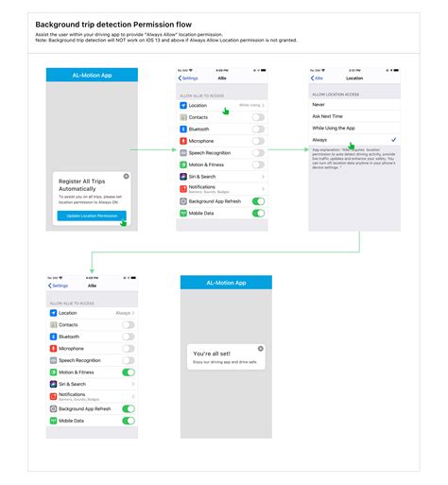The width and height of the screenshot is (448, 485).
Task: Toggle Mobile Data switch on Location While Using screen
Action: point(258,213)
